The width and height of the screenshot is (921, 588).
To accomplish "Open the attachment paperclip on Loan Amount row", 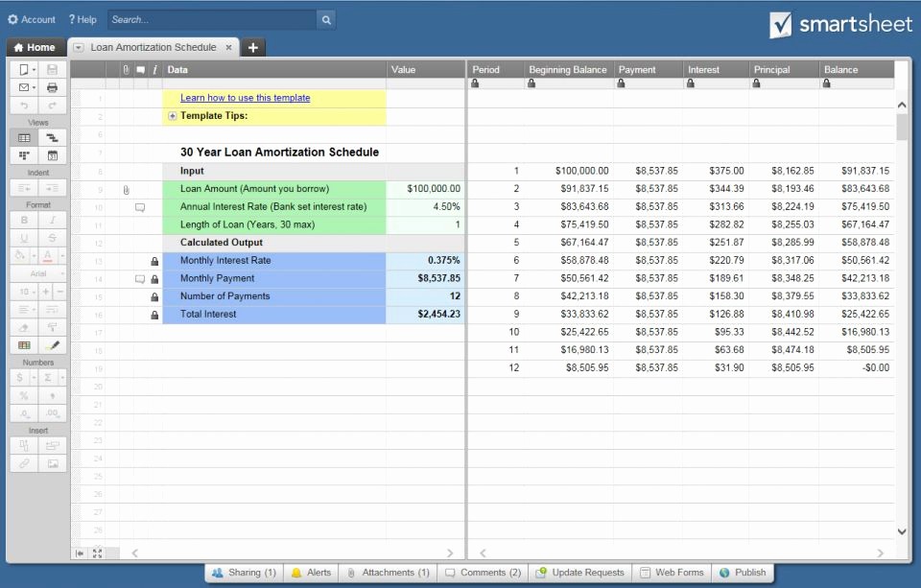I will pyautogui.click(x=126, y=190).
